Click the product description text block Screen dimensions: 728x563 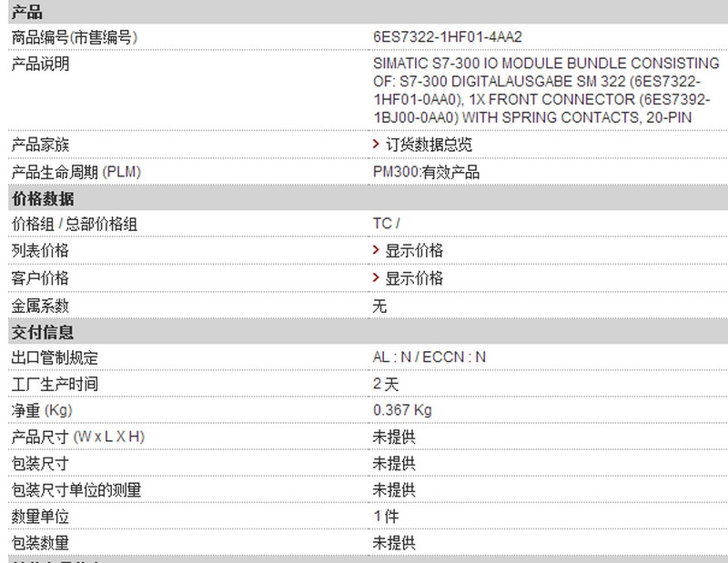coord(547,90)
